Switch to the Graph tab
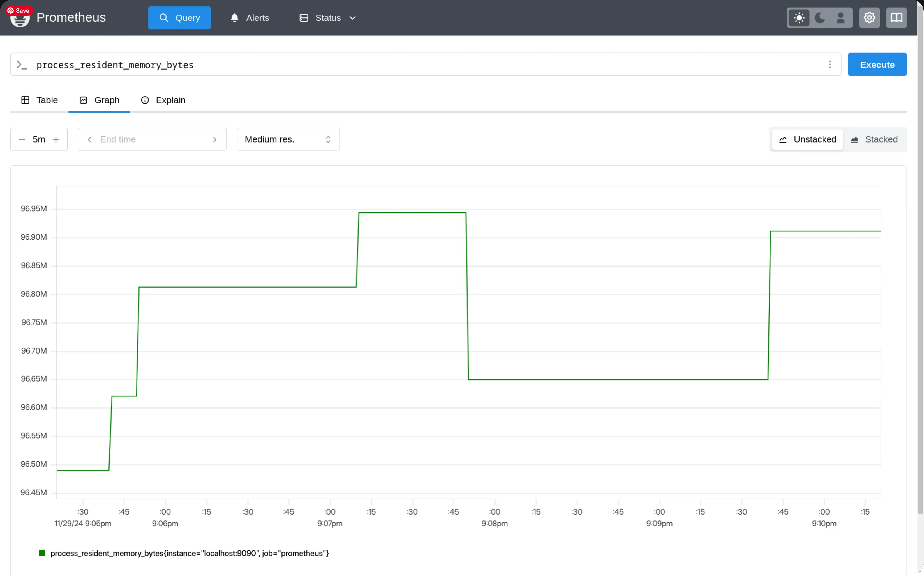Screen dimensions: 924x576 [99, 100]
